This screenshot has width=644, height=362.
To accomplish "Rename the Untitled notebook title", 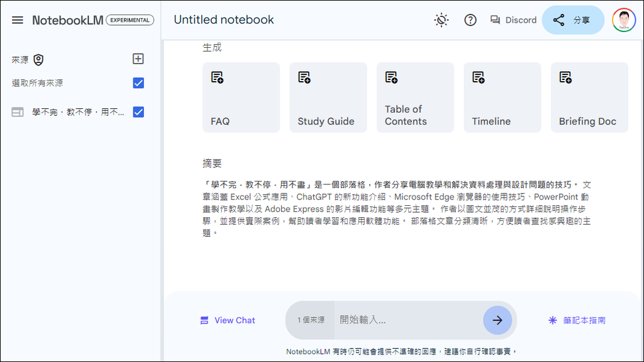I will click(224, 20).
